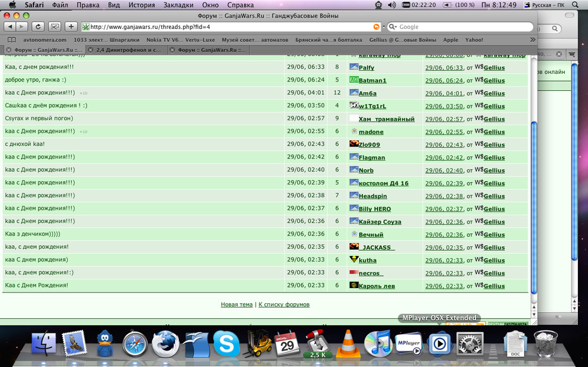This screenshot has height=367, width=588.
Task: Open Хам_трамвайный profile link
Action: tap(386, 119)
